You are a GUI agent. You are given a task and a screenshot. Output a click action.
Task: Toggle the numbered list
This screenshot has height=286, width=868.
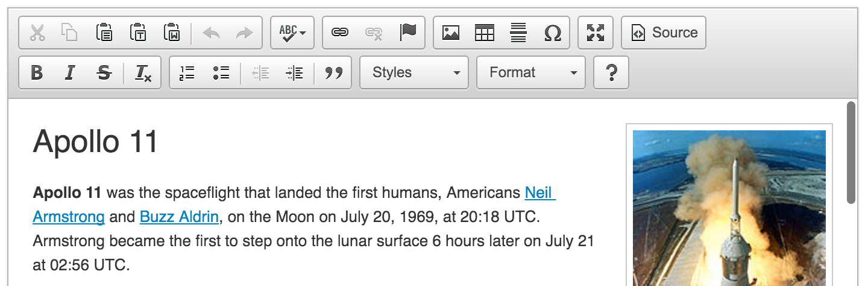click(187, 73)
